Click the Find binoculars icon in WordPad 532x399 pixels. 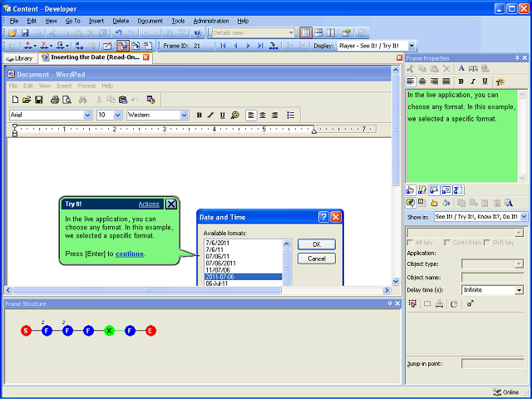pos(82,100)
